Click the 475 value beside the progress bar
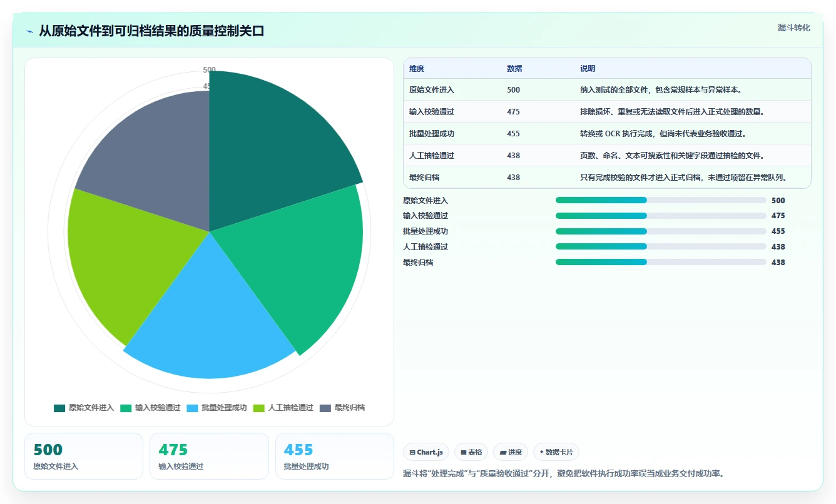Screen dimensions: 836x504 [x=778, y=216]
